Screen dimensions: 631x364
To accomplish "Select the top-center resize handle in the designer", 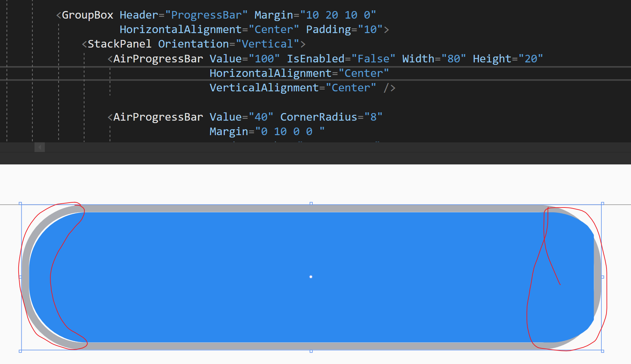I will click(311, 204).
